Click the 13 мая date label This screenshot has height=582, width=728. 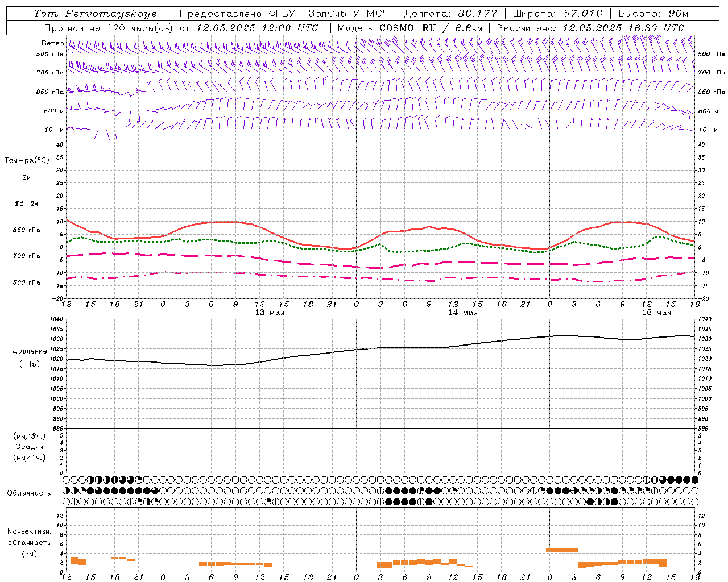pyautogui.click(x=270, y=313)
